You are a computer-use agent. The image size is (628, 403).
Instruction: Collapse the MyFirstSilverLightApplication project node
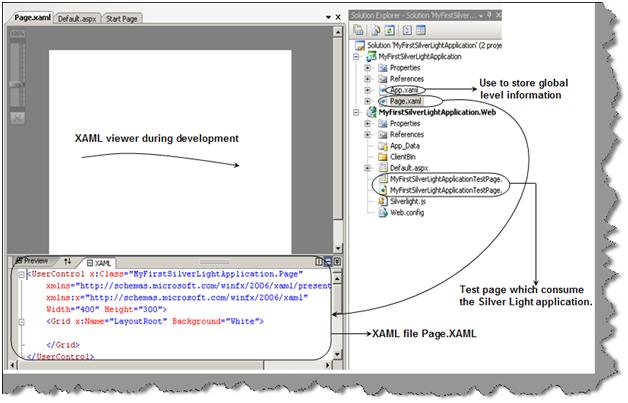point(356,56)
